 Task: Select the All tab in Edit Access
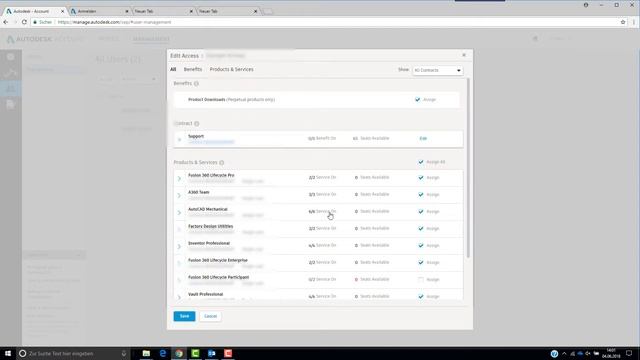(173, 69)
